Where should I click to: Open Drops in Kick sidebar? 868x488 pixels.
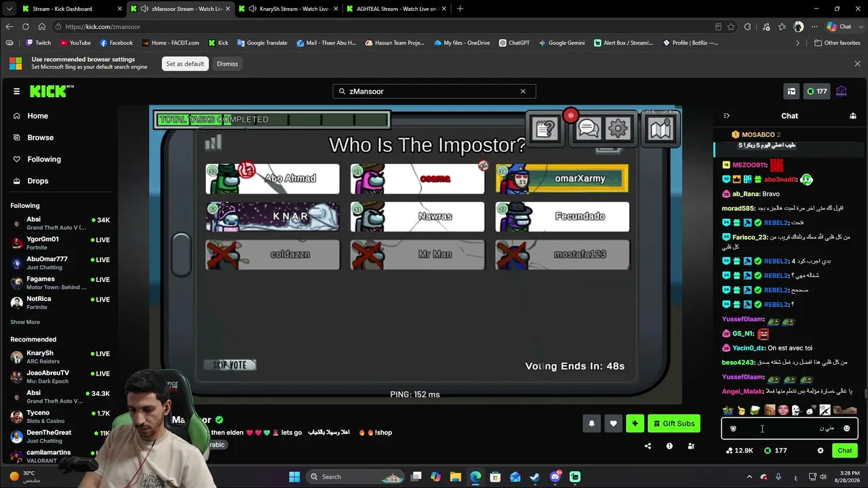pos(37,181)
